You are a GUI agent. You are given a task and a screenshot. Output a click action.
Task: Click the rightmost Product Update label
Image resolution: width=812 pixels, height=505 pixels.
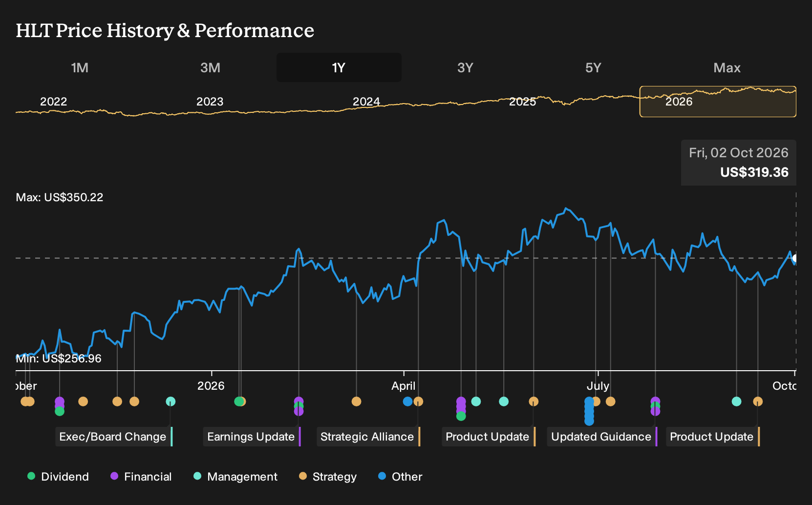(x=713, y=437)
